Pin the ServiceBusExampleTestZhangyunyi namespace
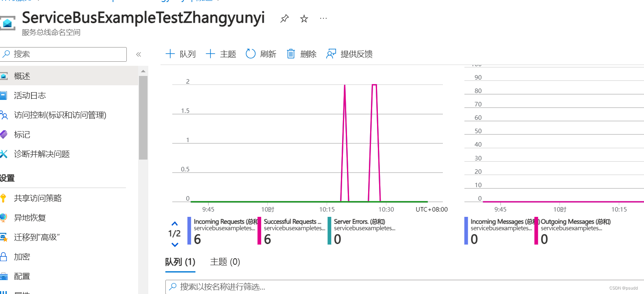This screenshot has width=644, height=294. (284, 19)
